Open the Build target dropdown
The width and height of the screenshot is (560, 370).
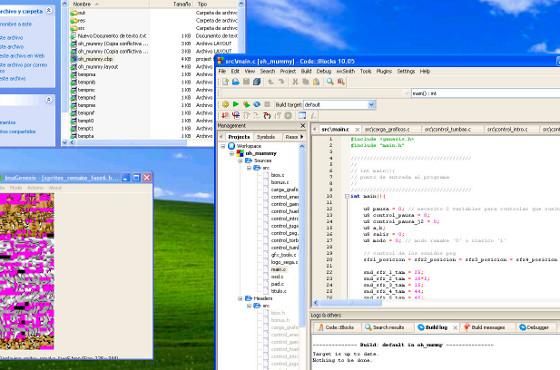371,105
